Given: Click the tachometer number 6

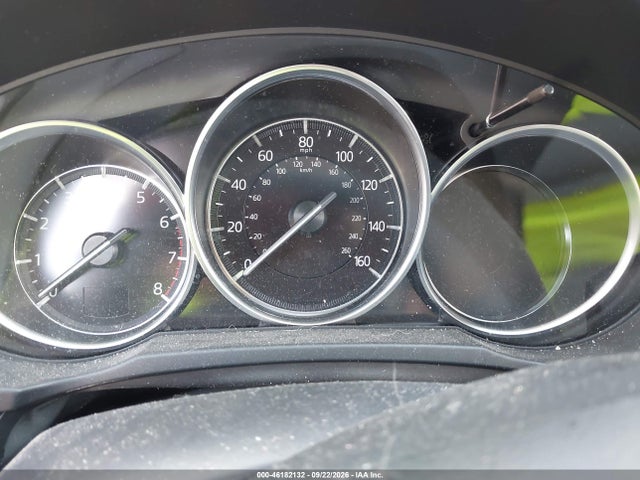Looking at the screenshot, I should 164,222.
